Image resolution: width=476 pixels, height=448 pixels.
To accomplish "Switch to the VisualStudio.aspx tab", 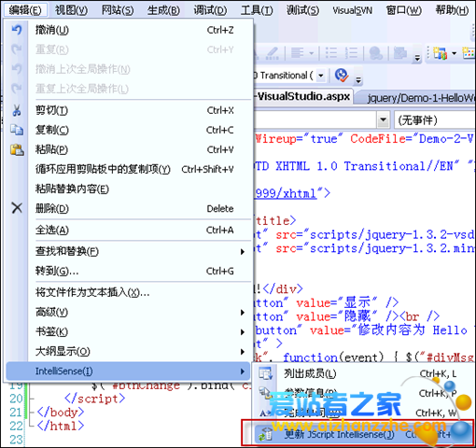I will pyautogui.click(x=303, y=96).
